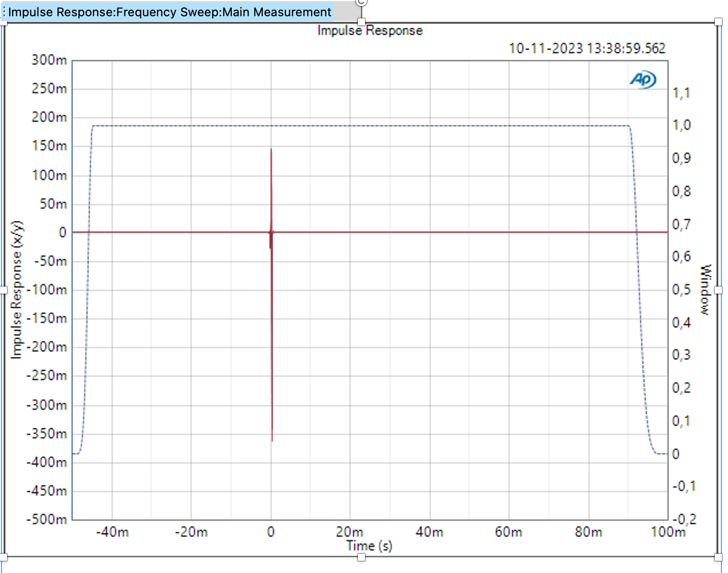The width and height of the screenshot is (728, 573).
Task: Click the -20m Time axis tick
Action: [191, 532]
